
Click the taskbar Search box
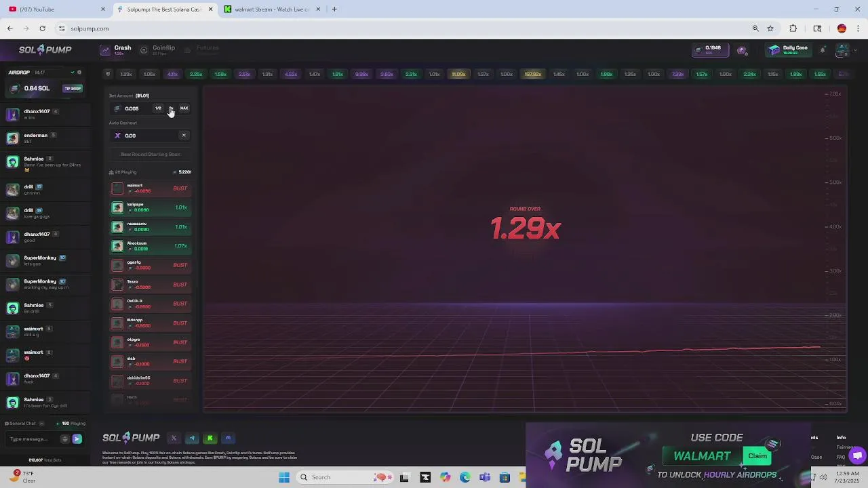347,477
